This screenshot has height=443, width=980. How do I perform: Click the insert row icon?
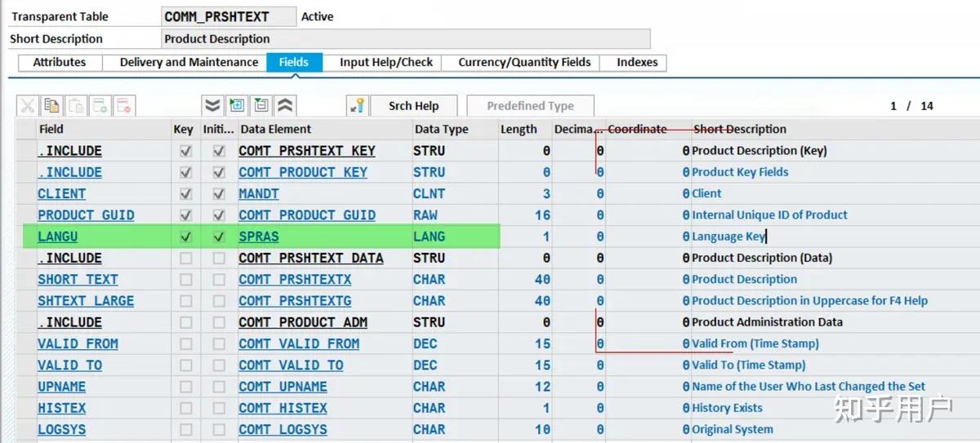[x=100, y=105]
